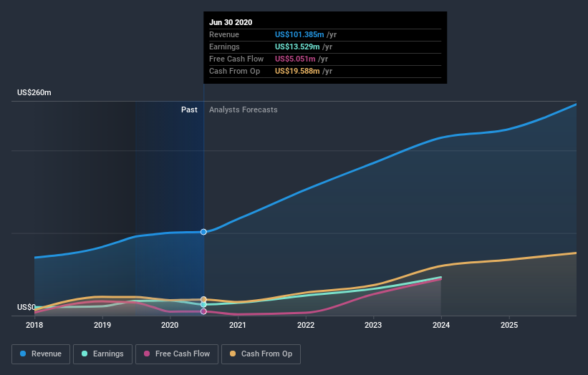Click the US$260m y-axis label
This screenshot has height=375, width=588.
(x=34, y=92)
